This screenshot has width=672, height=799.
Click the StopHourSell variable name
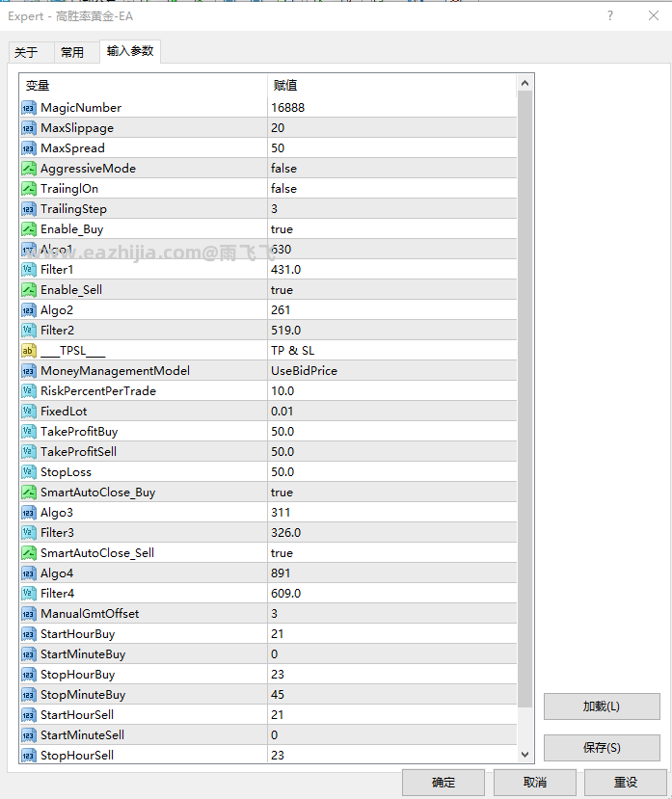77,756
